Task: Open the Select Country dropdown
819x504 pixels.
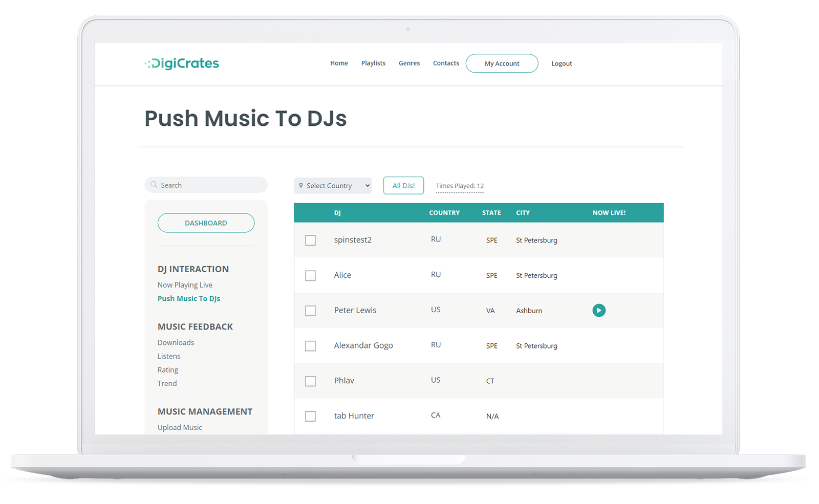Action: click(x=335, y=186)
